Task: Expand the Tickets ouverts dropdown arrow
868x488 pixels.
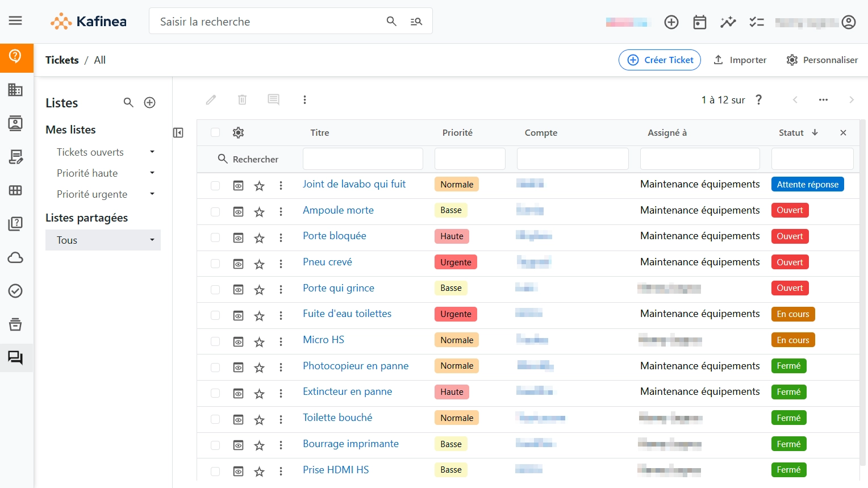Action: pos(152,152)
